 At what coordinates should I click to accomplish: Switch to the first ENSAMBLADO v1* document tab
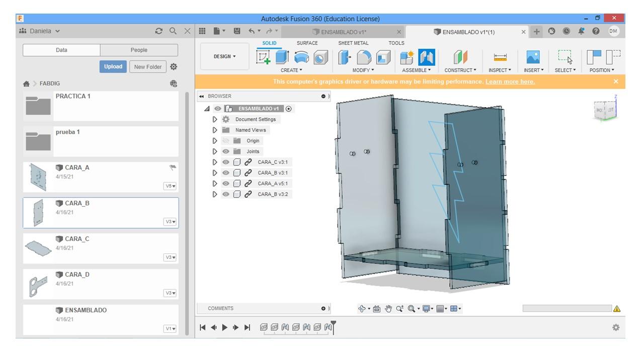coord(344,32)
